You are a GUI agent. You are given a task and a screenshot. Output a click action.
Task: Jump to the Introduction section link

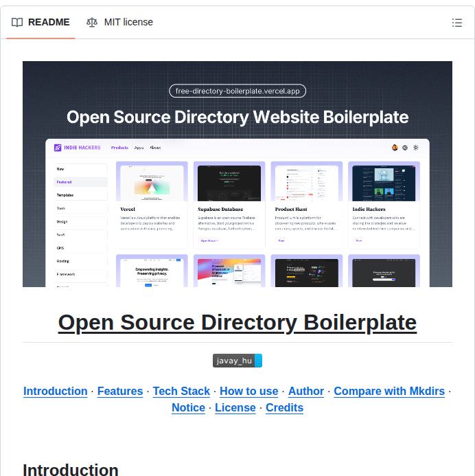(x=55, y=392)
